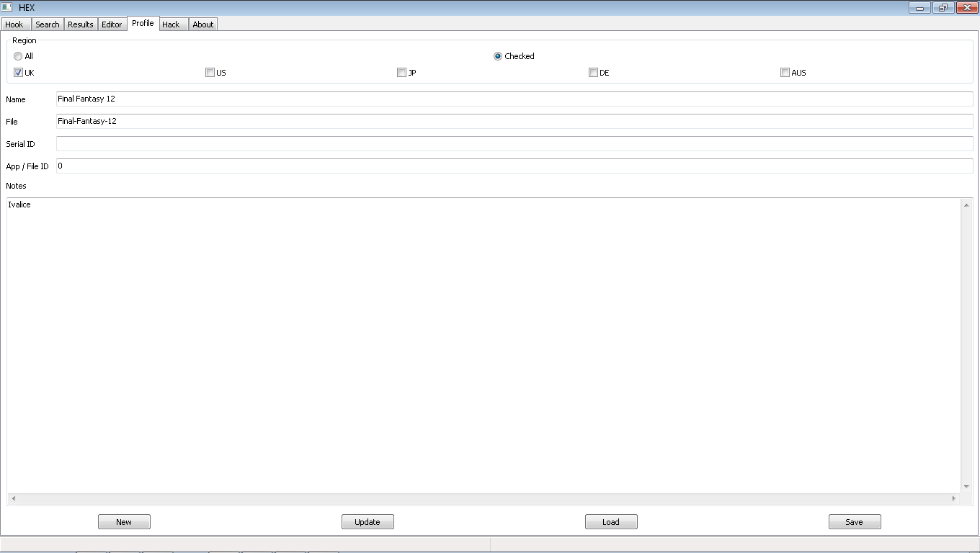Check the AUS region checkbox

[785, 72]
